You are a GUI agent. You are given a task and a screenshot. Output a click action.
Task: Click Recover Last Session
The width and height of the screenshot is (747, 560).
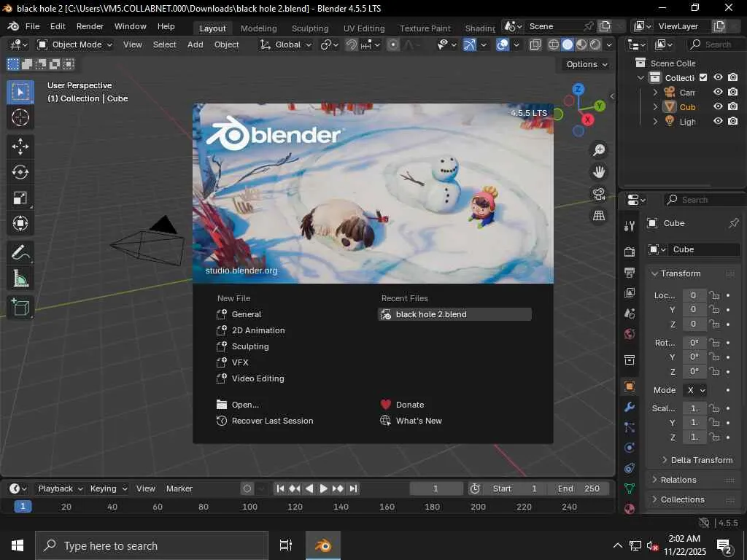tap(272, 421)
